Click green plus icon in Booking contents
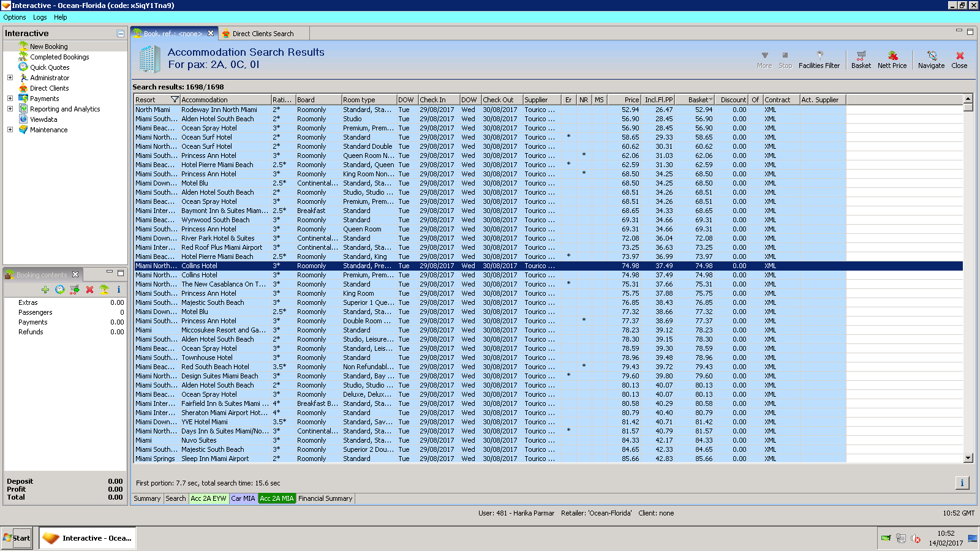Viewport: 980px width, 551px height. tap(45, 290)
